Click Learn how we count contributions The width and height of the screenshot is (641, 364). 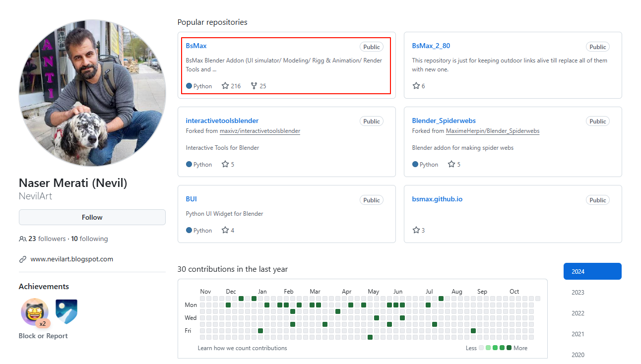[x=242, y=348]
